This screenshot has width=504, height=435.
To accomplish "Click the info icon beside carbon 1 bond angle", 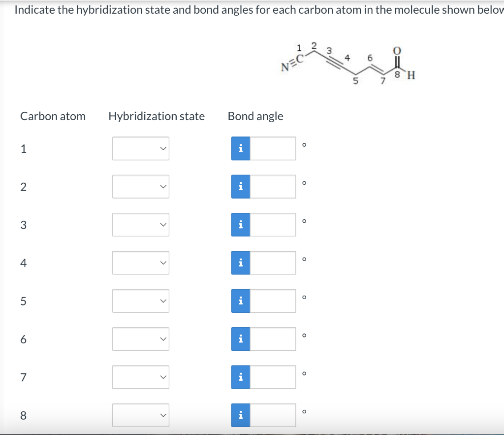I will (x=240, y=148).
